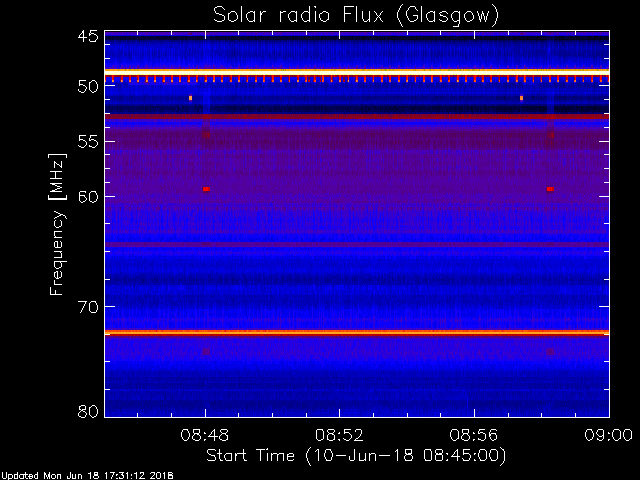Click the 08:52 time axis label
This screenshot has width=640, height=480.
(339, 435)
